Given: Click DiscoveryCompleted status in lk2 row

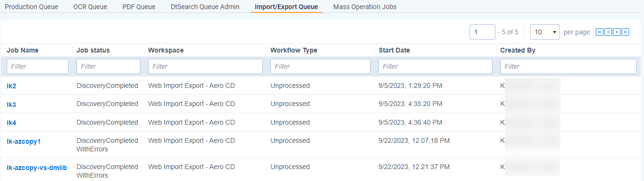Looking at the screenshot, I should 107,85.
